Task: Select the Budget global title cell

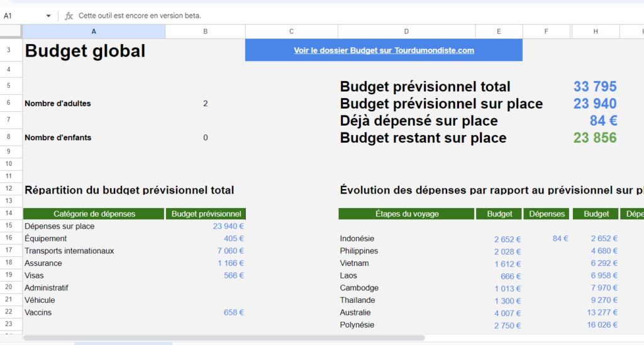Action: point(85,51)
